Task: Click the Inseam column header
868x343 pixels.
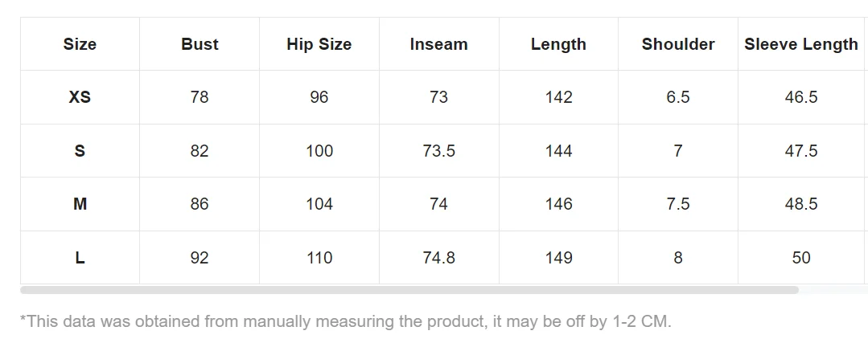Action: 438,44
